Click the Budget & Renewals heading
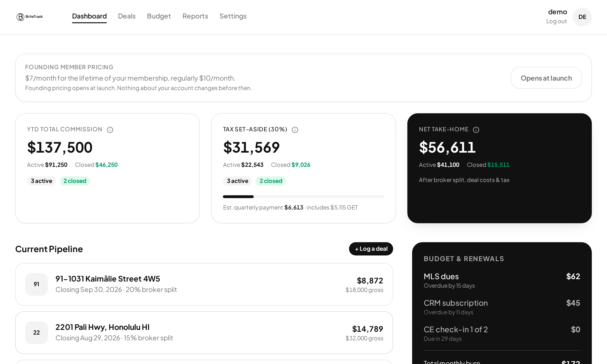The image size is (607, 364). 464,259
